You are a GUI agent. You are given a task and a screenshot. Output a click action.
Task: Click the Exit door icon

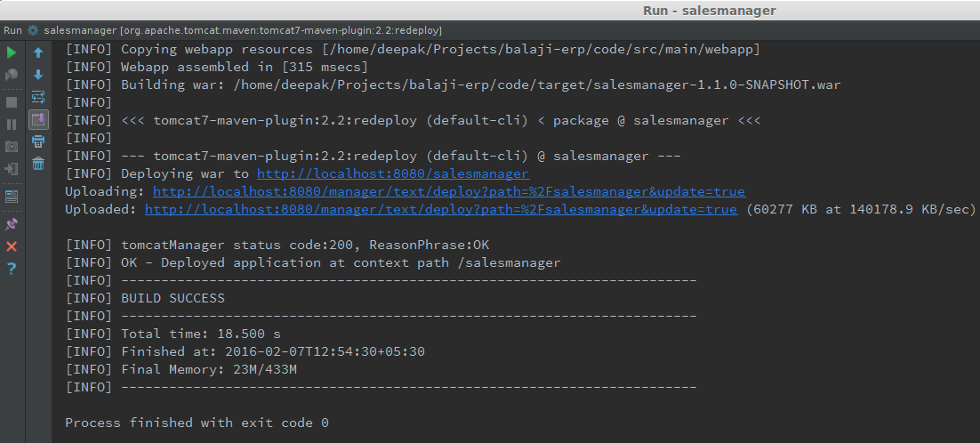click(12, 169)
